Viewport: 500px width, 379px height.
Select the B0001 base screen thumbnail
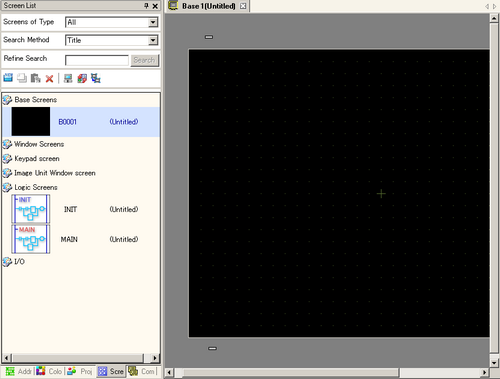tap(31, 121)
